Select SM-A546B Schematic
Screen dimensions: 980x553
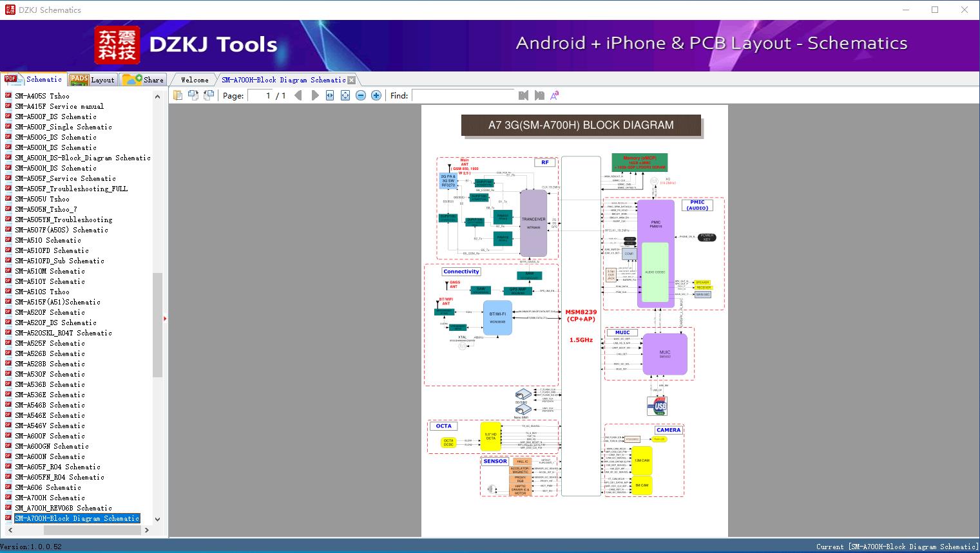pos(50,405)
